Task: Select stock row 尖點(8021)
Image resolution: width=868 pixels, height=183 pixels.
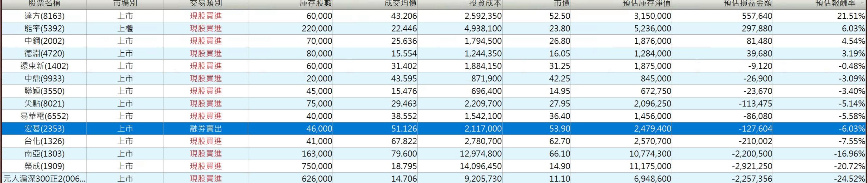Action: click(434, 103)
